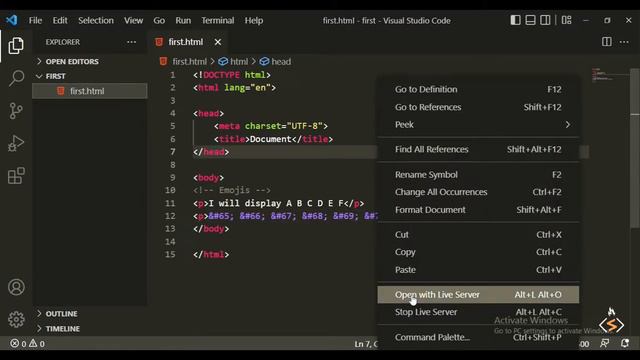Choose Cut in context menu

[x=478, y=235]
